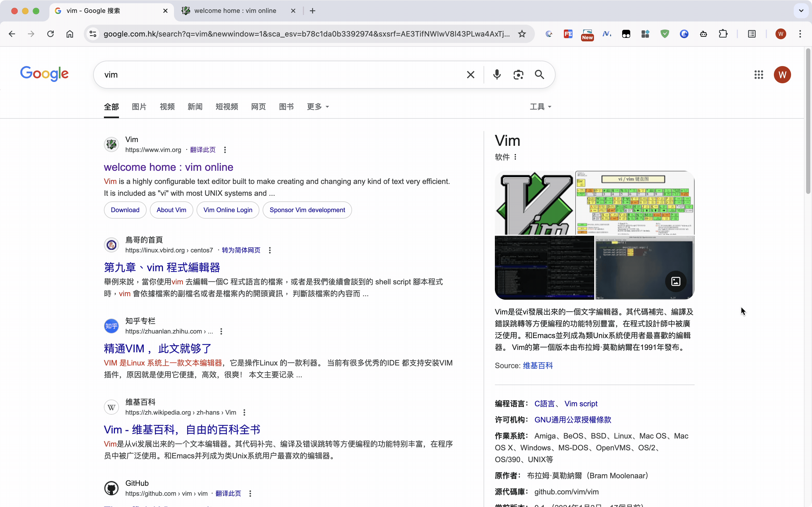Image resolution: width=812 pixels, height=507 pixels.
Task: Expand the 更多 dropdown
Action: click(x=318, y=107)
